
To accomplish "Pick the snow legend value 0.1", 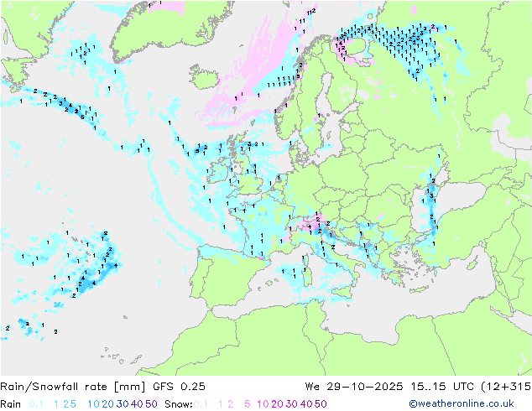I will pyautogui.click(x=201, y=404).
